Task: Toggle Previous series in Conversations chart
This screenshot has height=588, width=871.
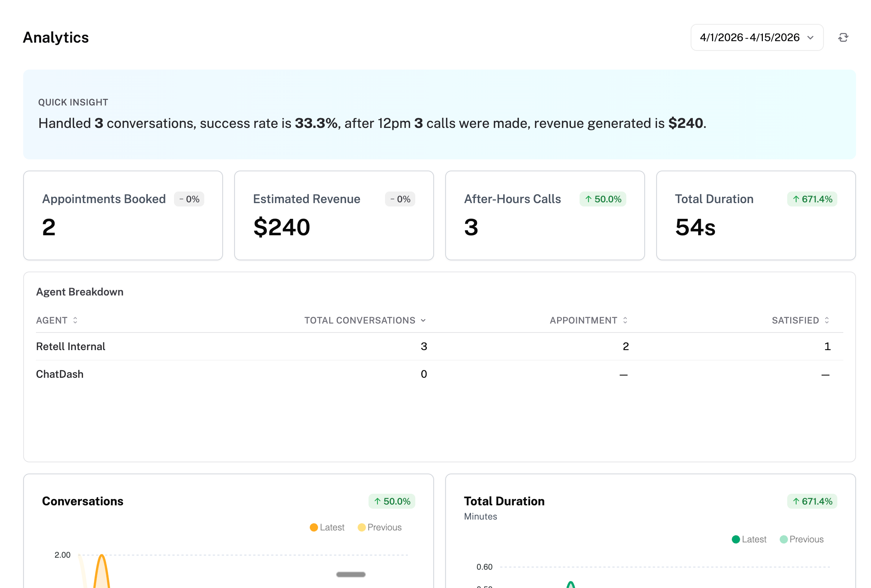Action: pyautogui.click(x=380, y=527)
